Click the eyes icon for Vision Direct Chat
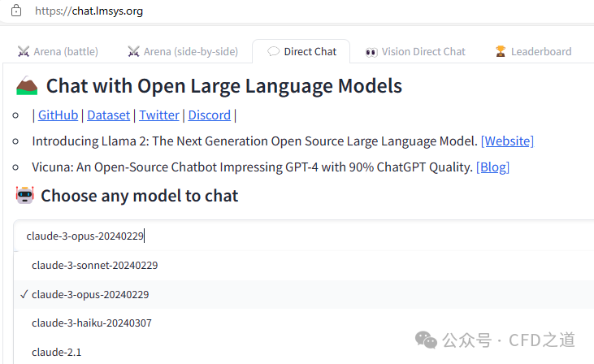The image size is (594, 364). [371, 51]
